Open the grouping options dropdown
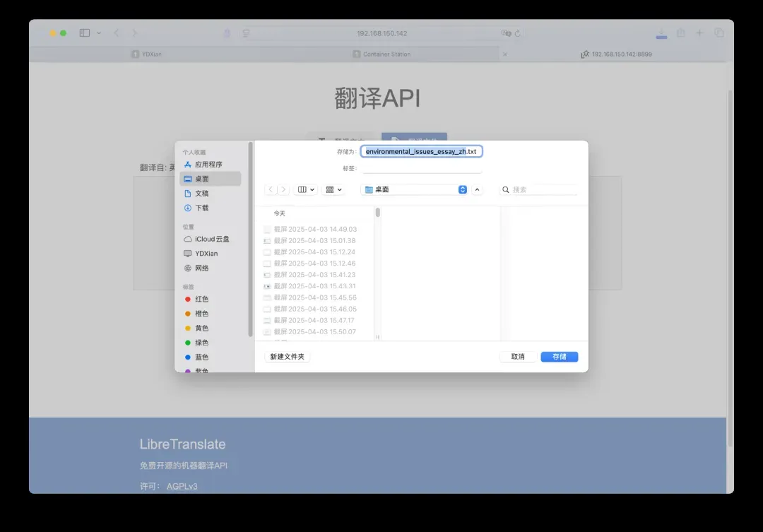Viewport: 763px width, 532px height. 332,189
